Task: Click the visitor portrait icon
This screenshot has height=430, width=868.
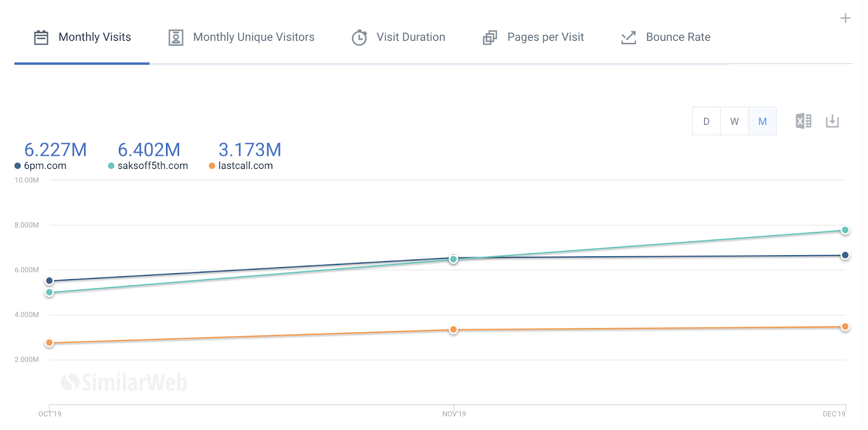Action: 176,37
